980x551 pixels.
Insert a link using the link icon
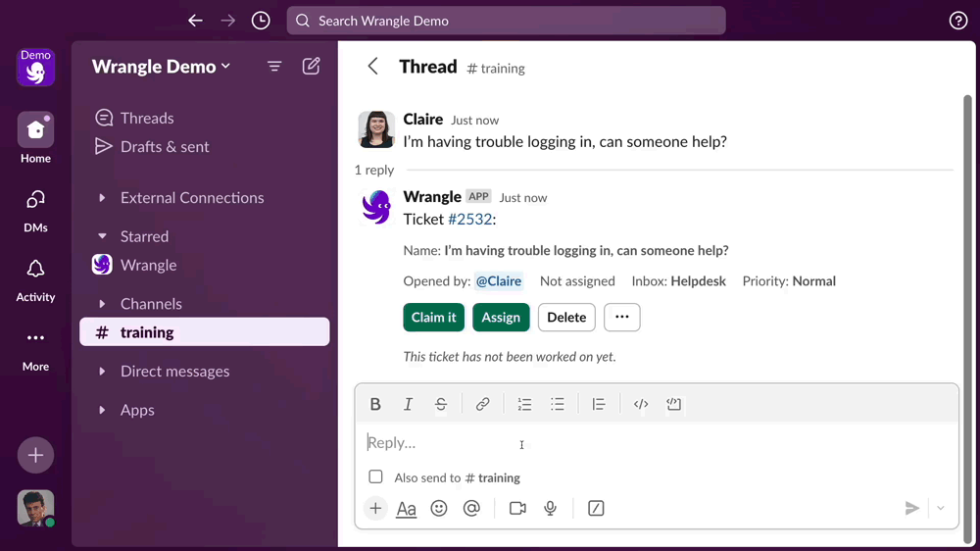[482, 404]
